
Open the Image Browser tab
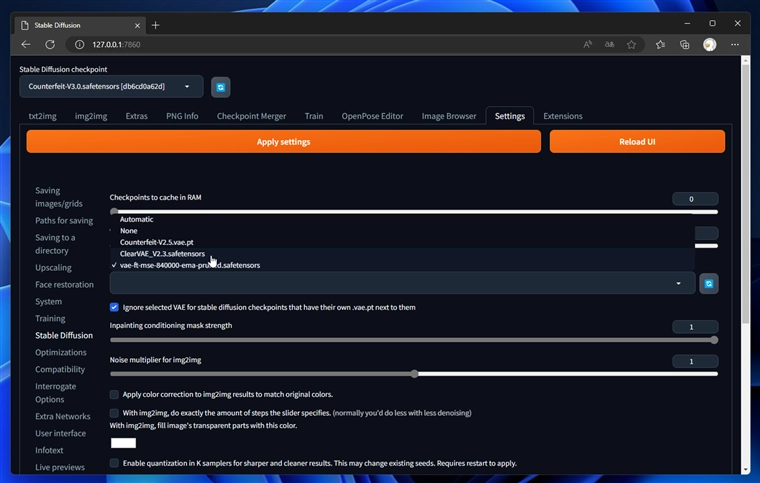coord(449,116)
